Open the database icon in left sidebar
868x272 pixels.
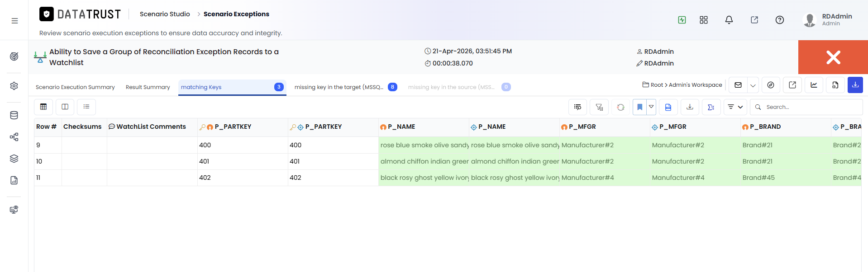14,115
